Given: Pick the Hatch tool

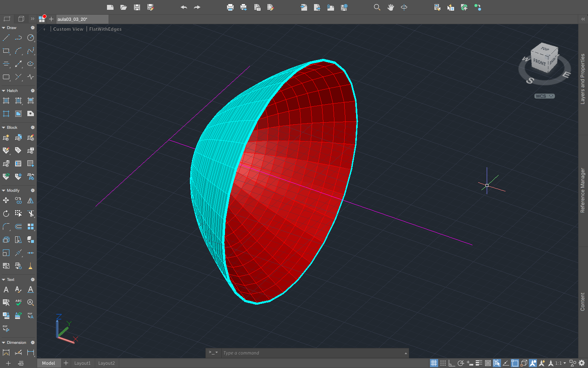Looking at the screenshot, I should [6, 101].
